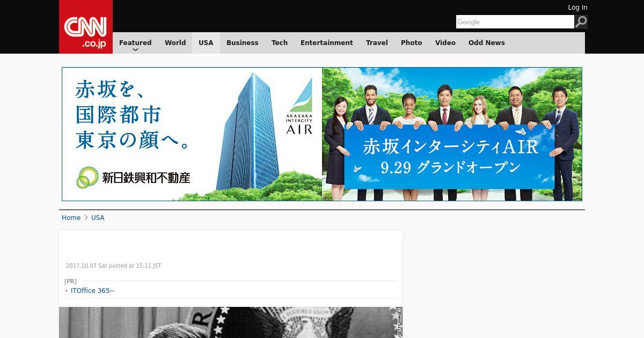644x338 pixels.
Task: Click the [PR] label
Action: tap(70, 281)
